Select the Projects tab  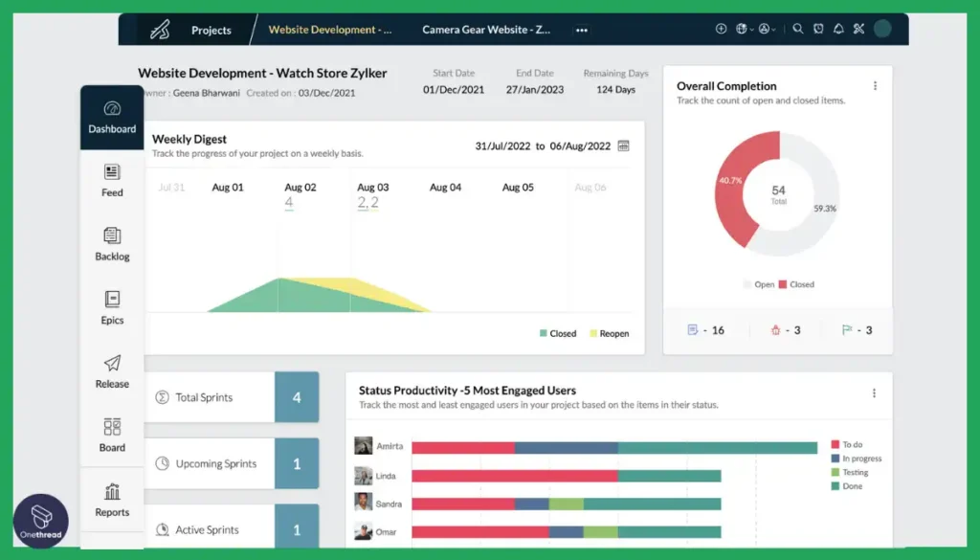point(212,30)
